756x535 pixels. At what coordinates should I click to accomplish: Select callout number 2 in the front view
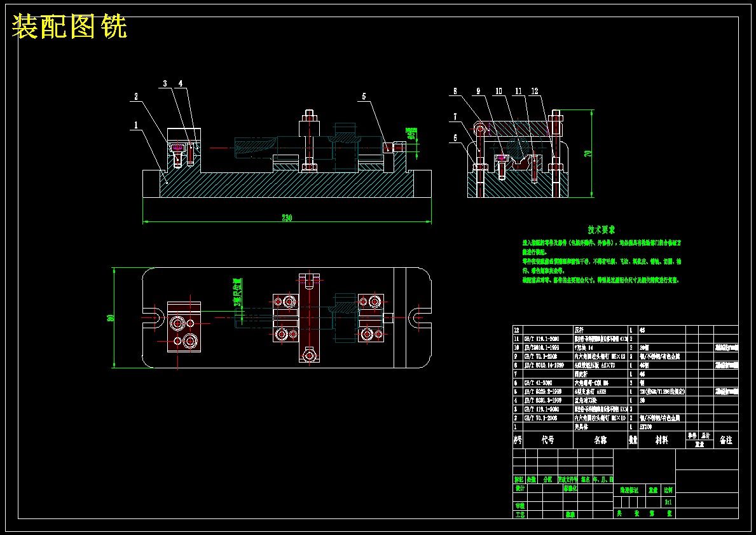(x=136, y=97)
